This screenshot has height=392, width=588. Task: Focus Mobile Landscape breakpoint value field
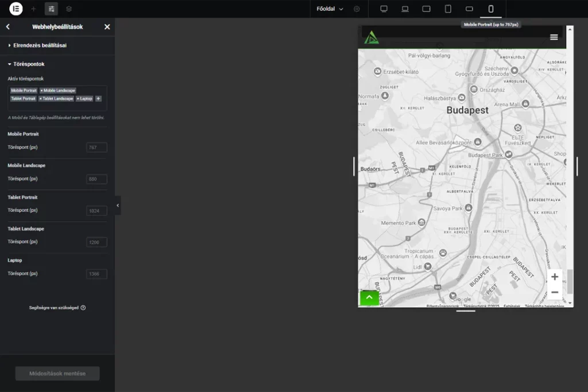point(96,179)
